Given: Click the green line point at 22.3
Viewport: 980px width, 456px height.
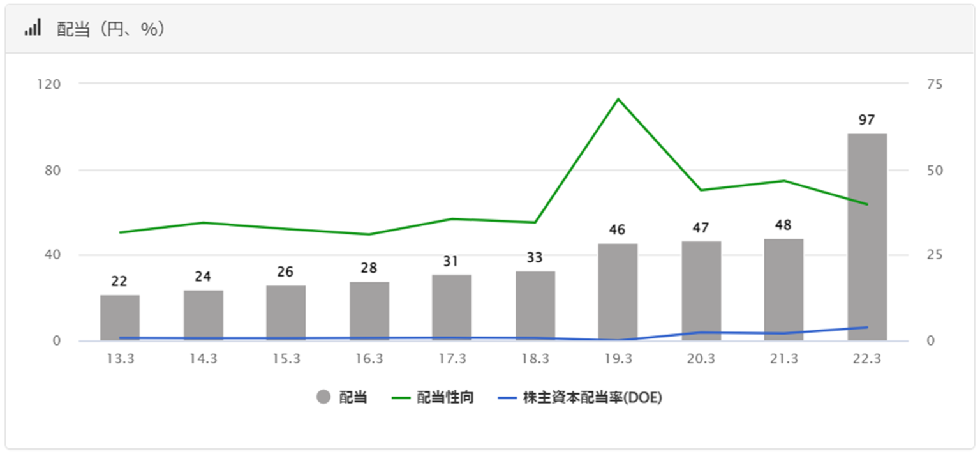Looking at the screenshot, I should tap(866, 204).
